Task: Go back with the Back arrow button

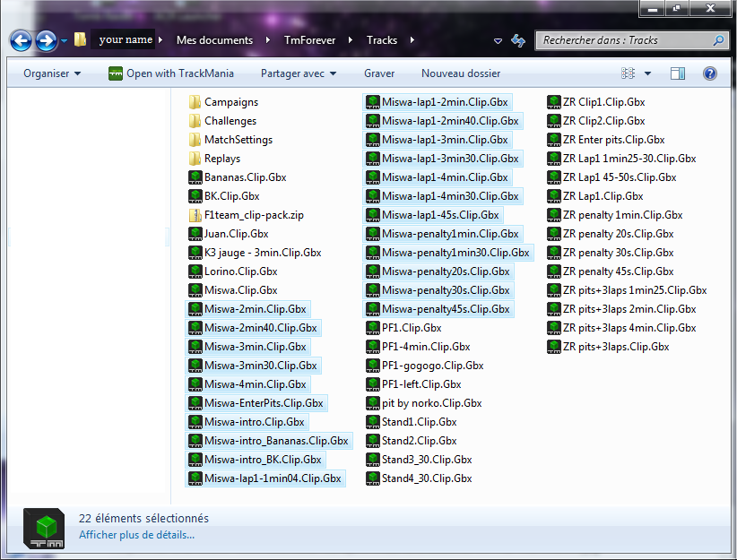Action: pos(22,41)
